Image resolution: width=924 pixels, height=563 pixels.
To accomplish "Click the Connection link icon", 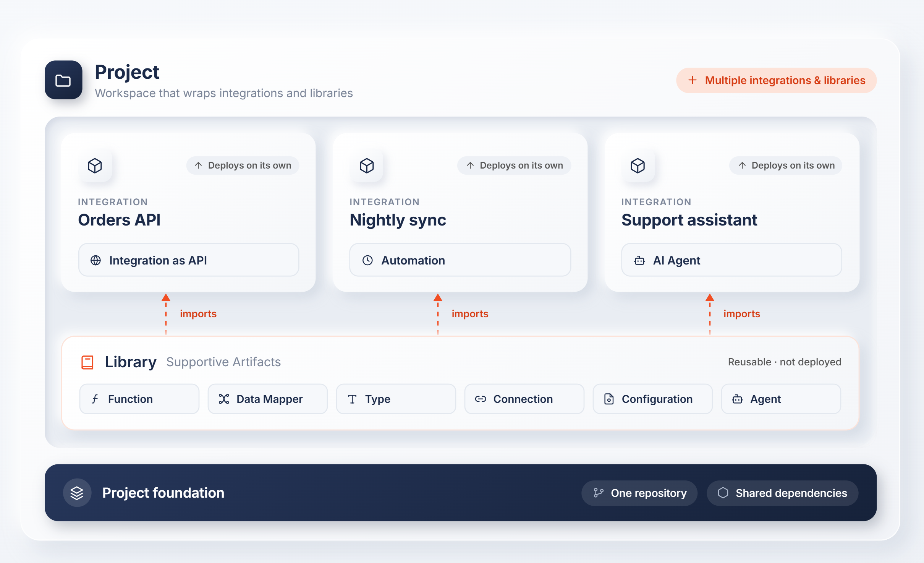I will (481, 399).
